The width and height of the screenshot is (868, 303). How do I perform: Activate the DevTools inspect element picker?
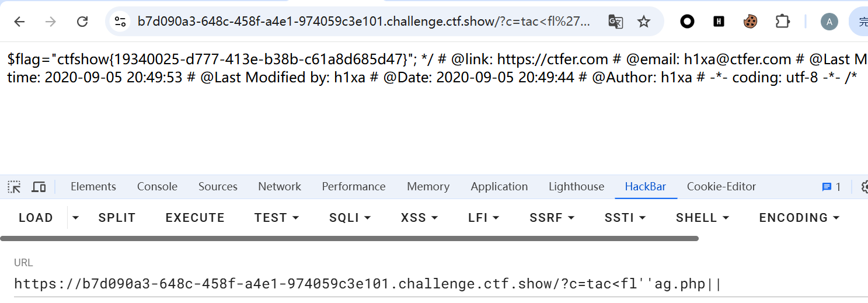14,187
